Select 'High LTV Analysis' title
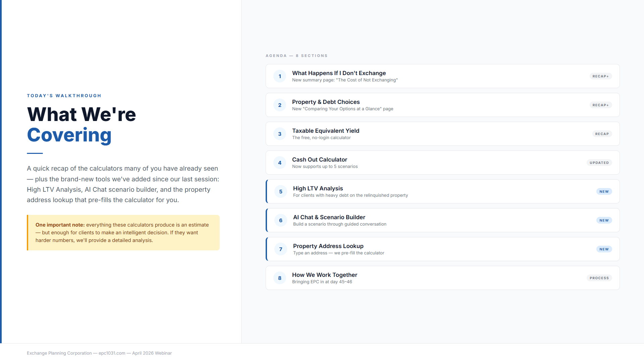644x362 pixels. click(x=318, y=188)
